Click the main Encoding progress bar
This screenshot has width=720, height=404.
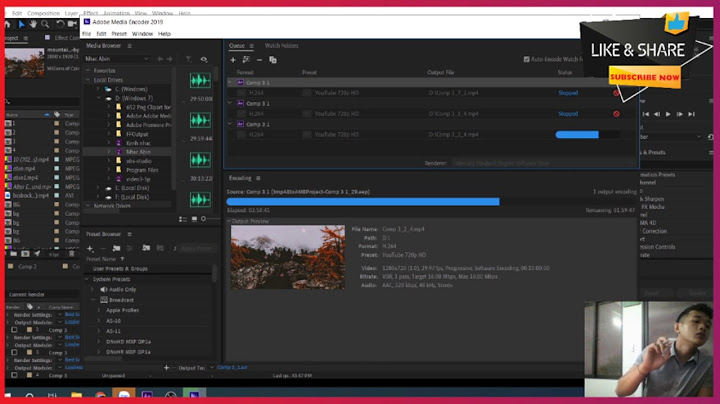(432, 202)
